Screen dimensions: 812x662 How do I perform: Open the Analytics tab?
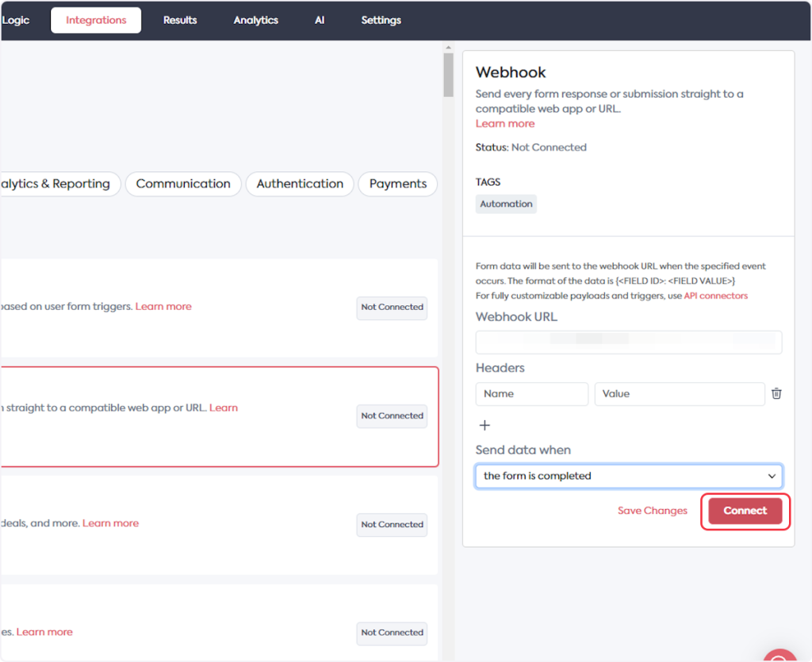click(x=255, y=20)
